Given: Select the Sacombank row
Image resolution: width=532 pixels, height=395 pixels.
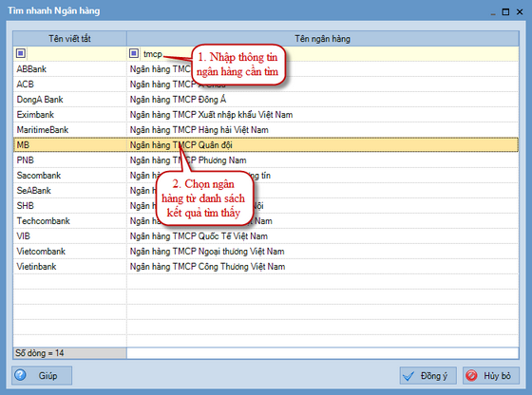Looking at the screenshot, I should coord(266,176).
